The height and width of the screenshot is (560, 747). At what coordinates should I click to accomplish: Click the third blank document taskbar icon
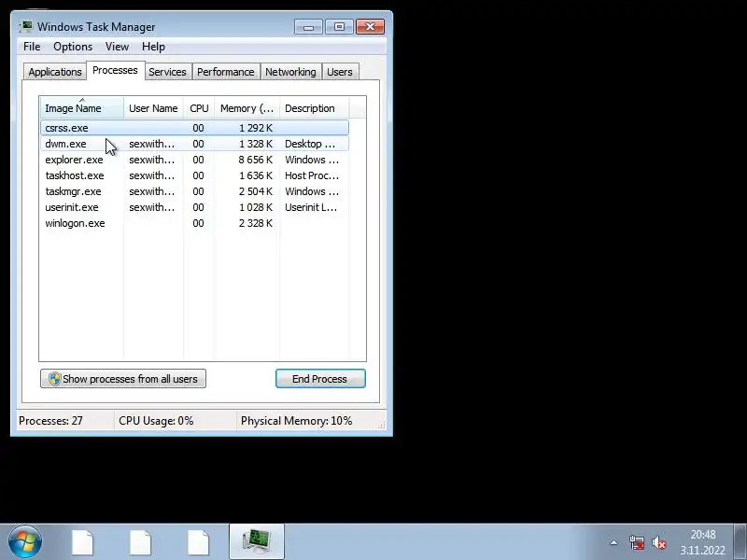coord(198,542)
